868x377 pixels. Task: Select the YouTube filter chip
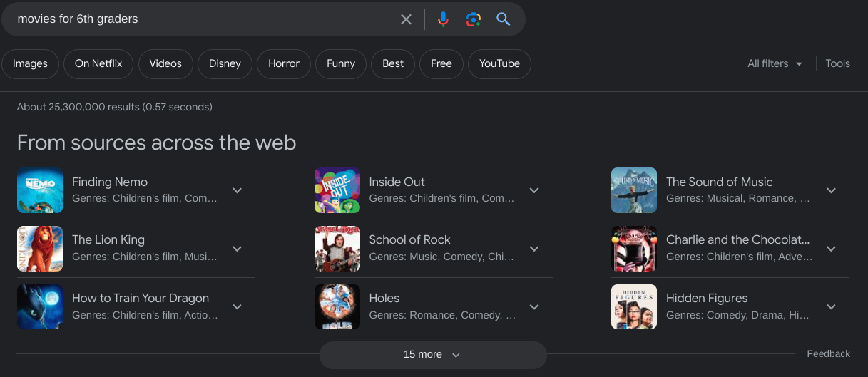[499, 63]
